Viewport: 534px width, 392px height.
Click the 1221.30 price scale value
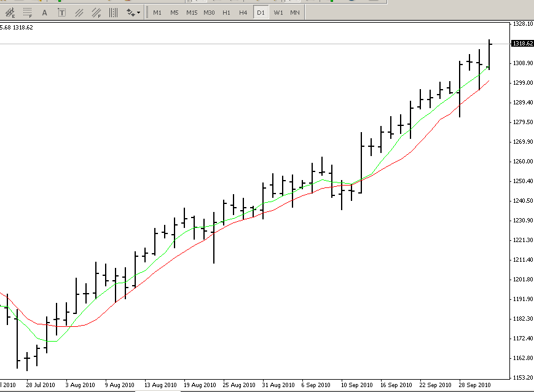click(523, 240)
